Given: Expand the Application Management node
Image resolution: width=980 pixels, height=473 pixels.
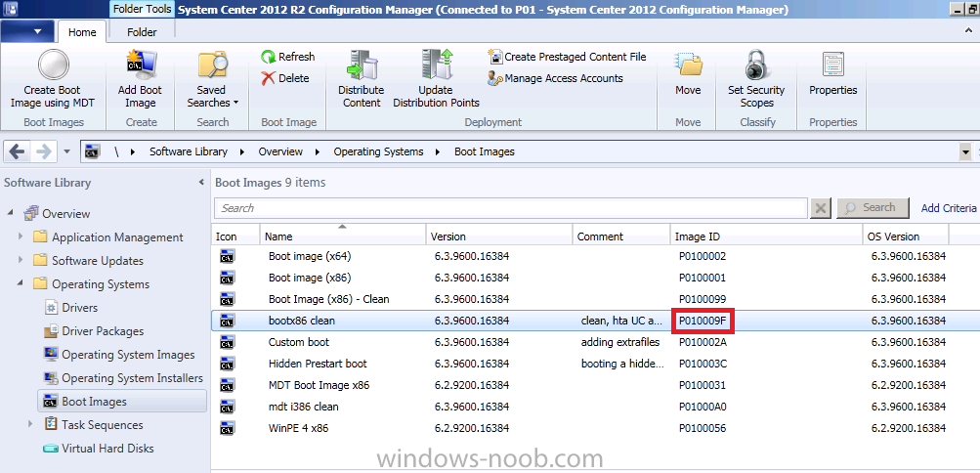Looking at the screenshot, I should (x=21, y=236).
